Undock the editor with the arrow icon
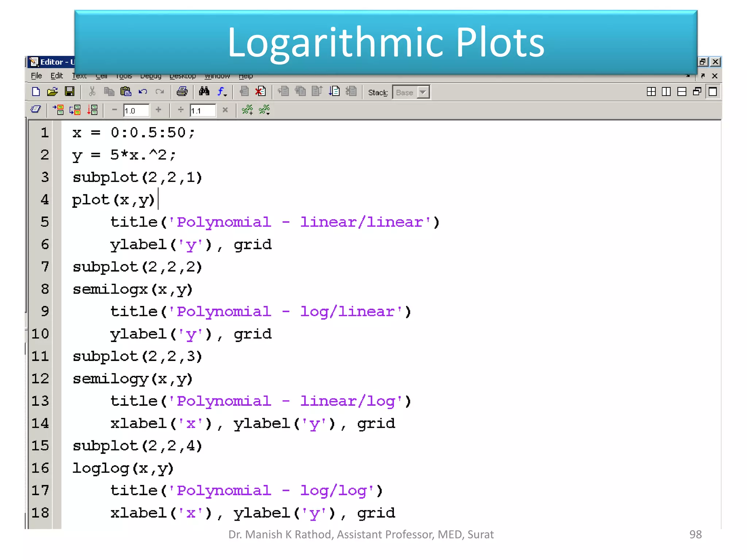 (703, 76)
